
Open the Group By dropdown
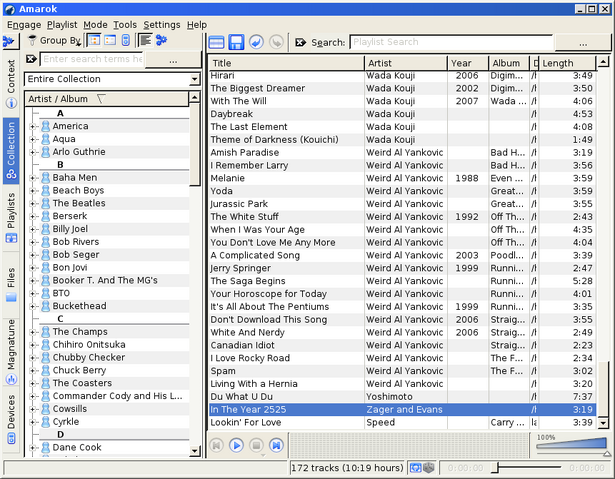tap(60, 40)
